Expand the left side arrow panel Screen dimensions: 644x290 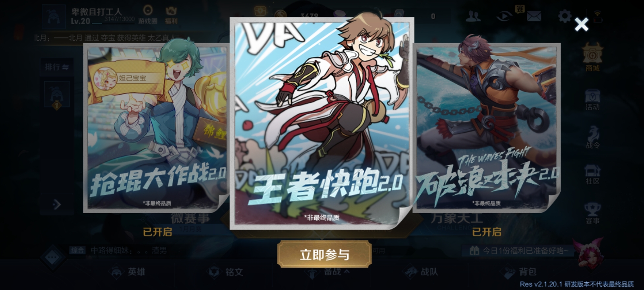tap(57, 205)
